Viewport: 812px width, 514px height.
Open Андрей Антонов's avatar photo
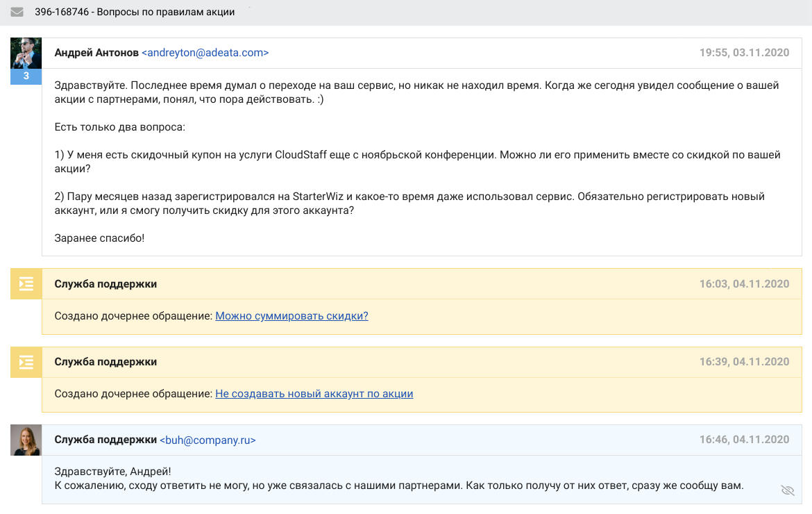click(26, 52)
